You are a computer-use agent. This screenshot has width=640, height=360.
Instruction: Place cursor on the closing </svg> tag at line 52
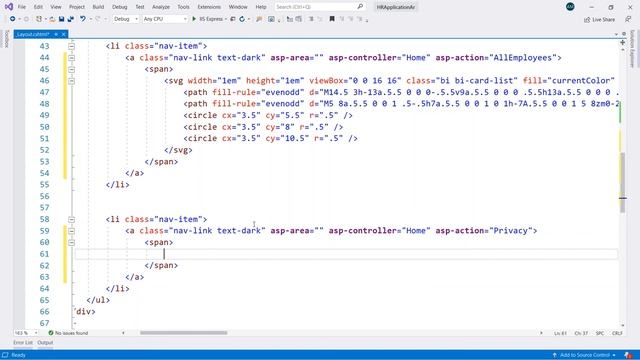pyautogui.click(x=178, y=150)
